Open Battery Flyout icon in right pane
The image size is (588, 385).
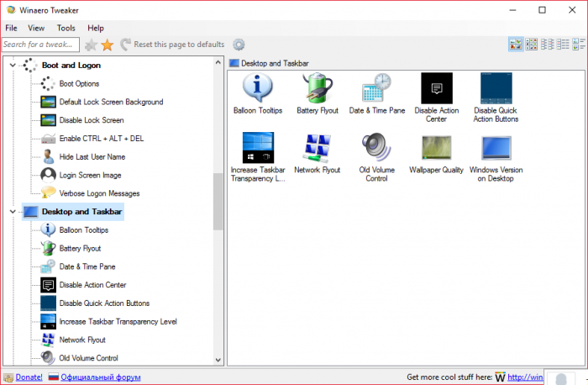[318, 87]
